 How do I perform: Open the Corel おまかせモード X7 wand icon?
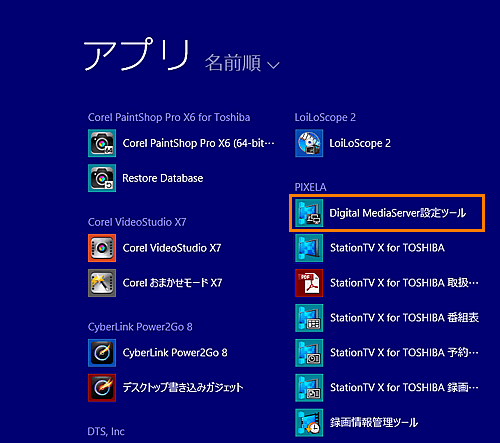click(x=102, y=283)
